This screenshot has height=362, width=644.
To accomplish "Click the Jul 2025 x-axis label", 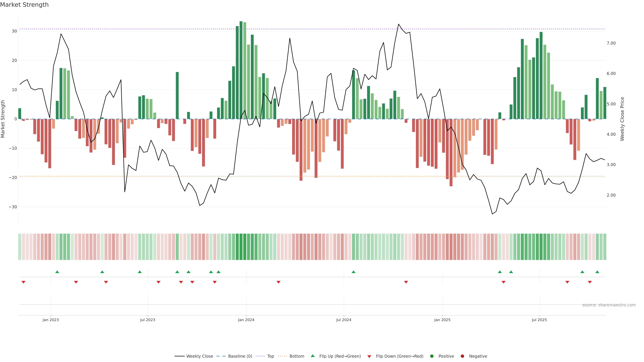I will pyautogui.click(x=539, y=320).
